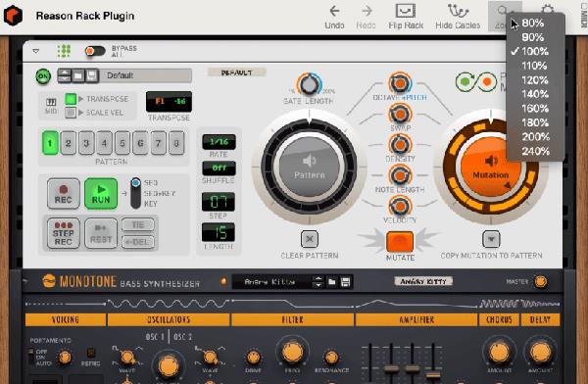Click the TIE button
The height and width of the screenshot is (384, 588).
point(138,224)
